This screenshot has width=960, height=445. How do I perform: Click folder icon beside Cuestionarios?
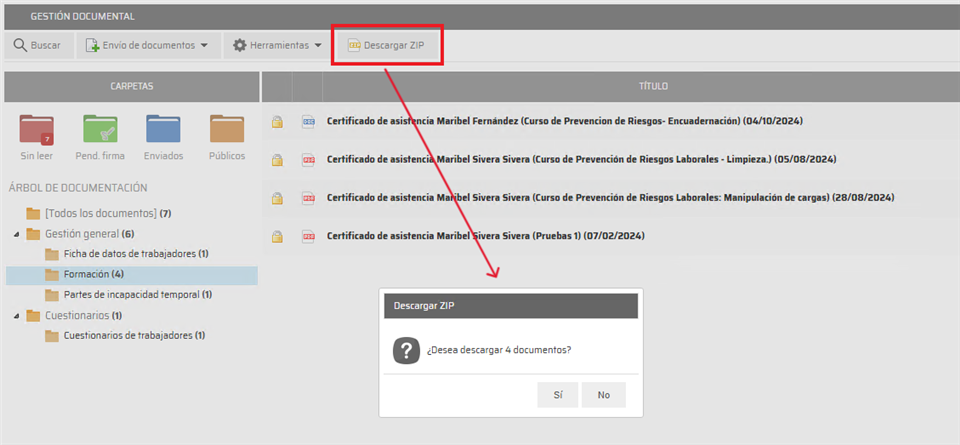click(33, 316)
